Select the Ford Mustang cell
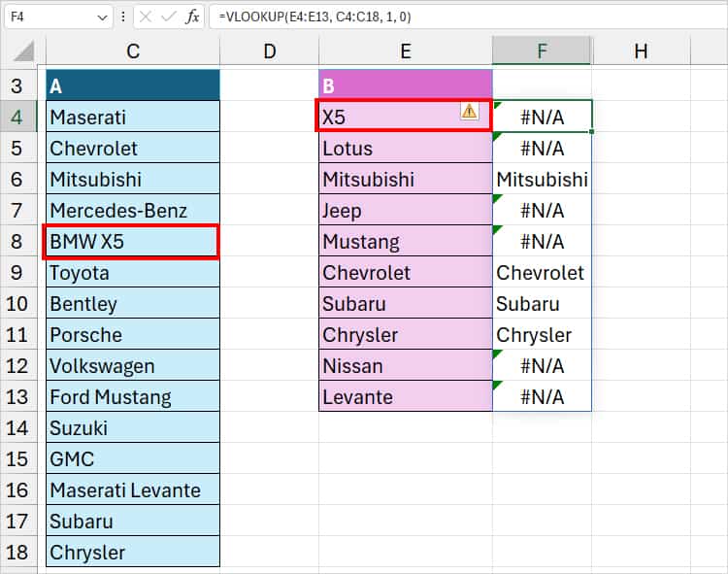 133,396
